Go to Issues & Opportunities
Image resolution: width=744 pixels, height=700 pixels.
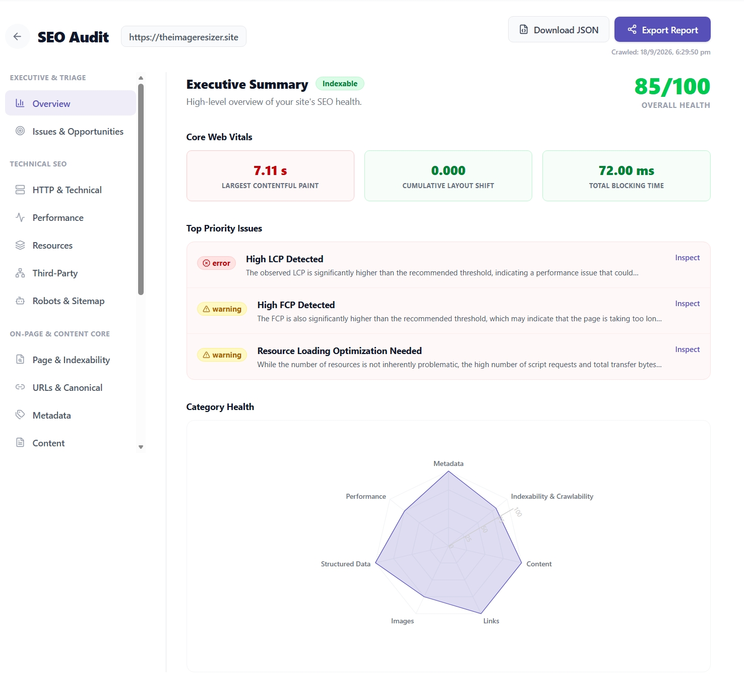(71, 131)
